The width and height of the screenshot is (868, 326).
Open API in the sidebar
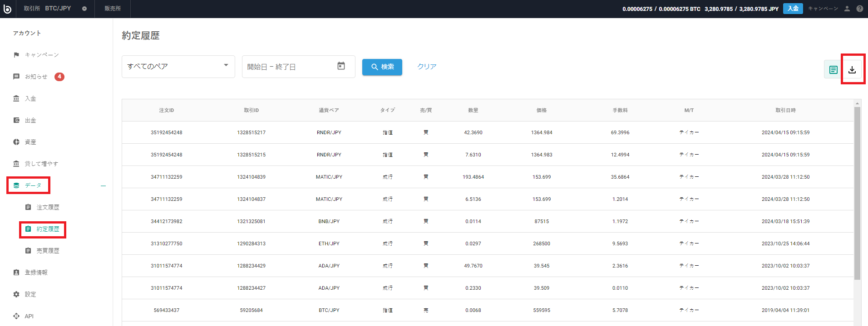click(x=29, y=316)
